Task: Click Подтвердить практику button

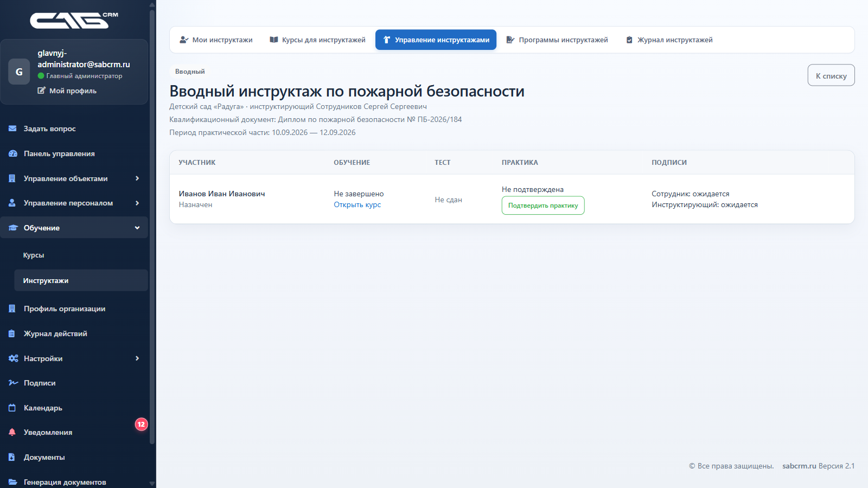Action: [x=543, y=206]
